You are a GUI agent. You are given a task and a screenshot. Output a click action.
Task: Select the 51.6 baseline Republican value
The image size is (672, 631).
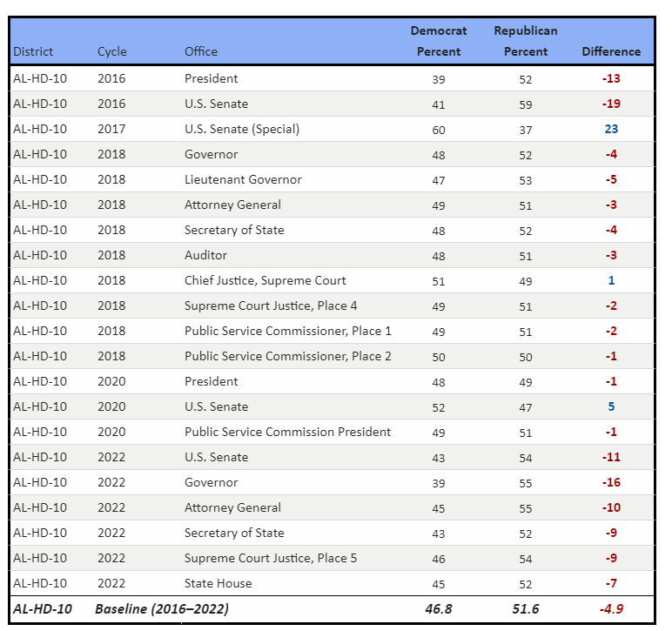pyautogui.click(x=526, y=608)
